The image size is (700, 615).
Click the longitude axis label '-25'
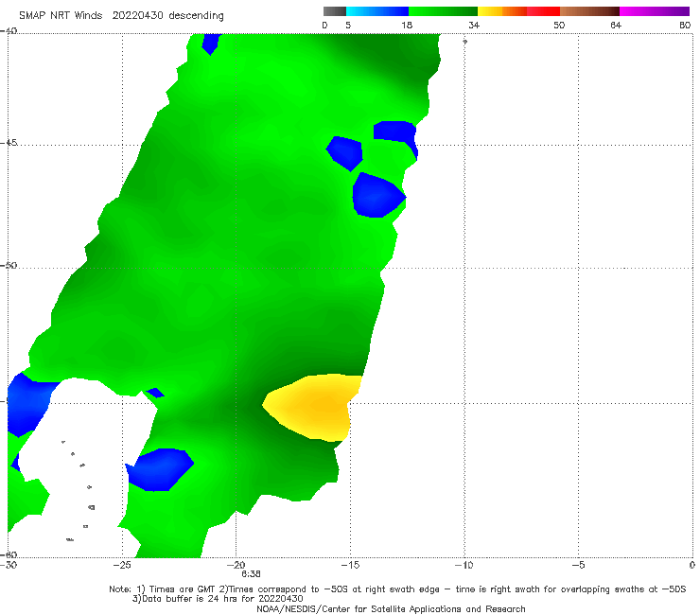tap(122, 565)
